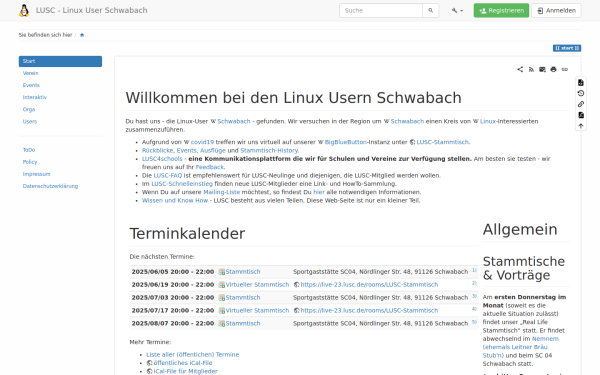Open the LUSC-Schnelleinstieg link
This screenshot has width=600, height=375.
point(182,184)
